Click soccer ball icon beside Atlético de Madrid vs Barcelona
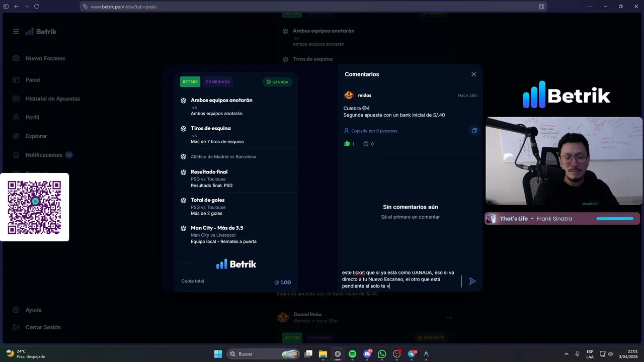The height and width of the screenshot is (362, 644). (x=183, y=156)
